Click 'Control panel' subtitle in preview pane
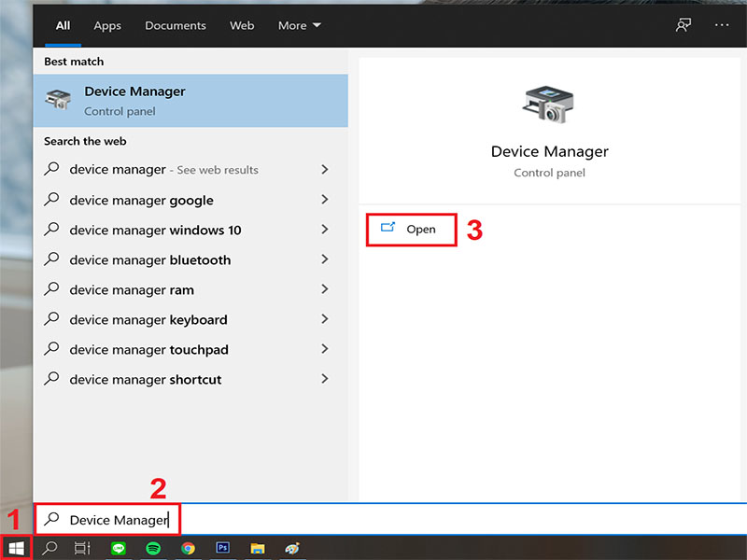This screenshot has height=560, width=747. [549, 173]
